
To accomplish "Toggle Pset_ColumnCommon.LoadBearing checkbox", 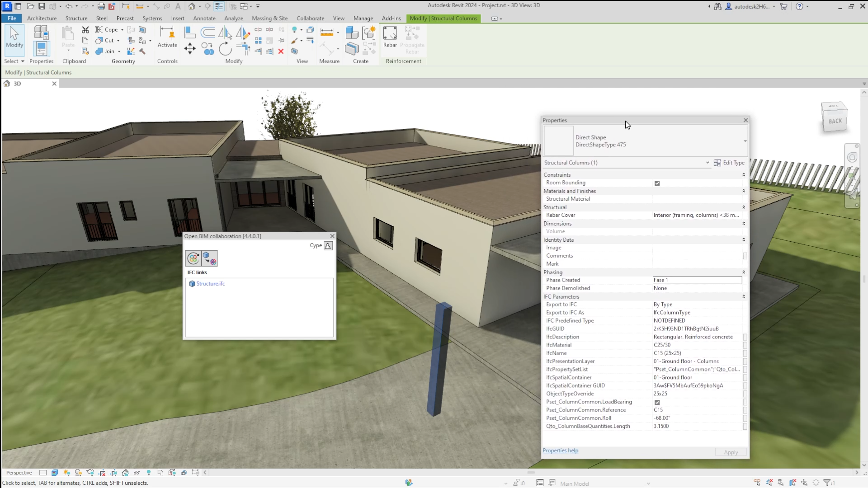I will [657, 402].
